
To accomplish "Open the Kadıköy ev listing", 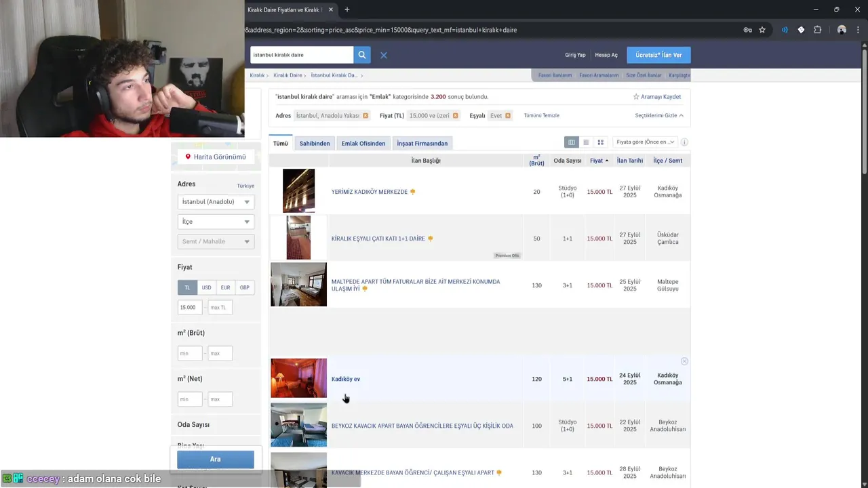I will [346, 379].
